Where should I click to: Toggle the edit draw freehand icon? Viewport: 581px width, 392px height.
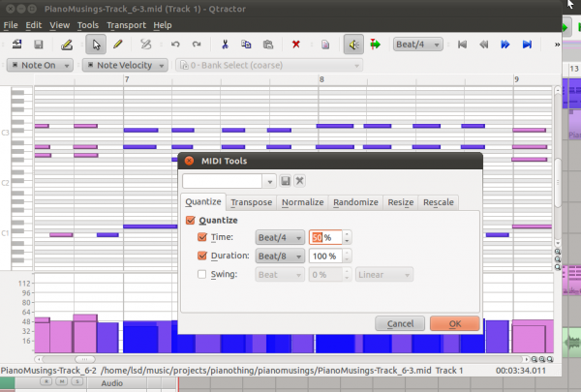tap(146, 45)
